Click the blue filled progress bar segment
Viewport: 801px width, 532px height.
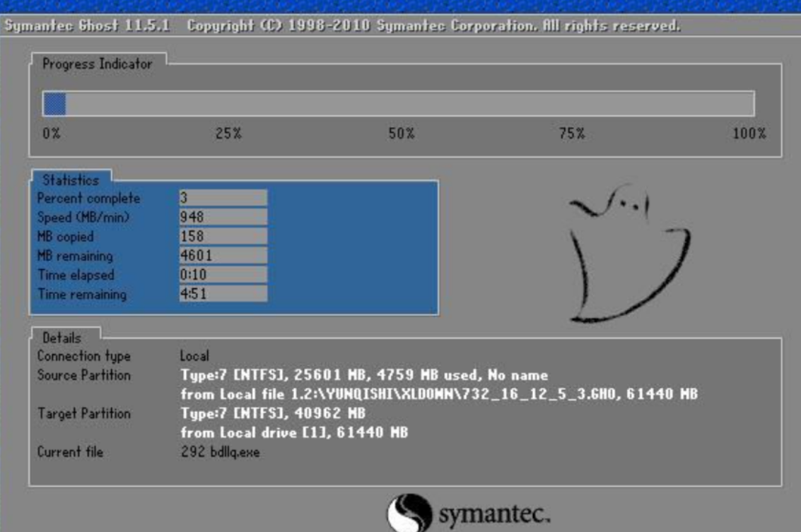54,105
